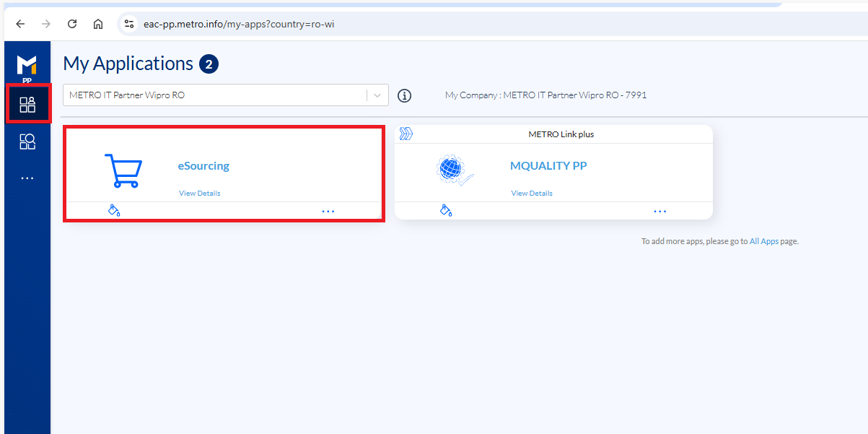
Task: Open site information icon in address bar
Action: point(129,24)
